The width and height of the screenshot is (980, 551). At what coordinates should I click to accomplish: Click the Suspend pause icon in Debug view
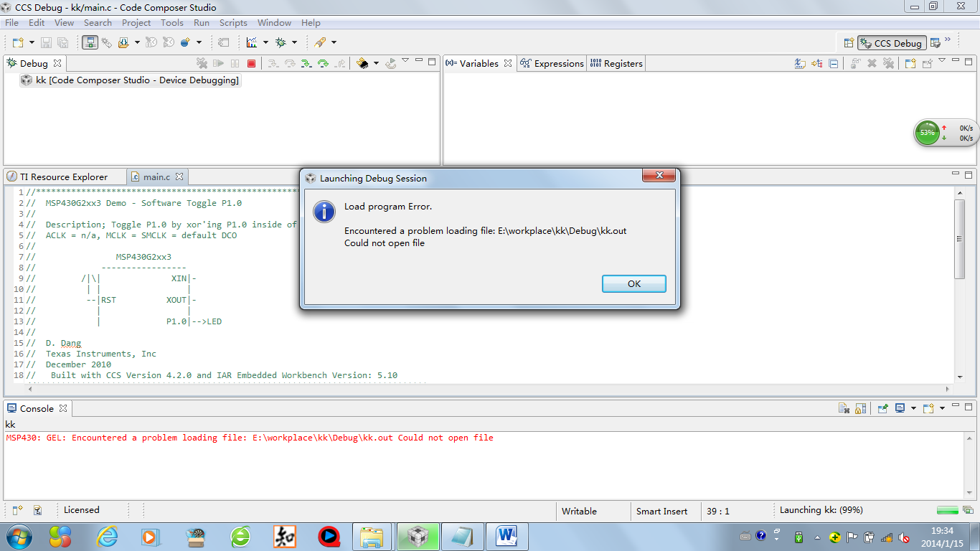pos(235,63)
